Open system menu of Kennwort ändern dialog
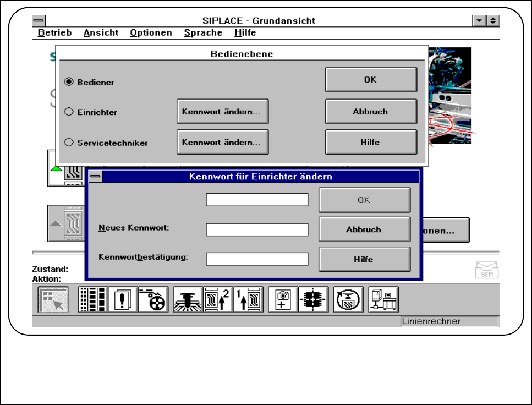This screenshot has height=405, width=532. point(95,176)
